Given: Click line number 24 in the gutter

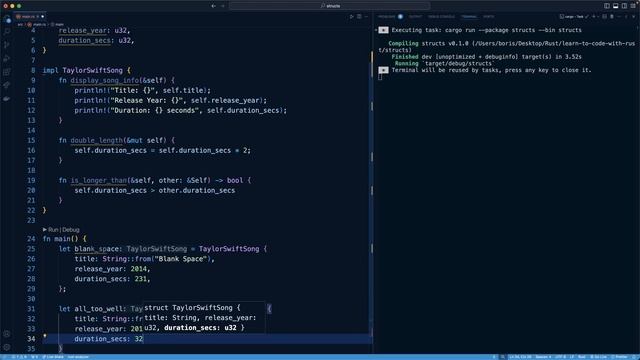Looking at the screenshot, I should [x=31, y=239].
